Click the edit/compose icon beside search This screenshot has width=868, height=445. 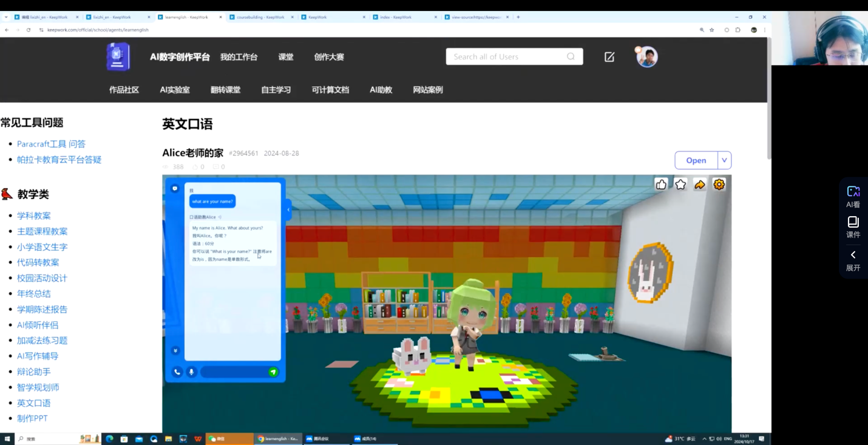pos(609,57)
